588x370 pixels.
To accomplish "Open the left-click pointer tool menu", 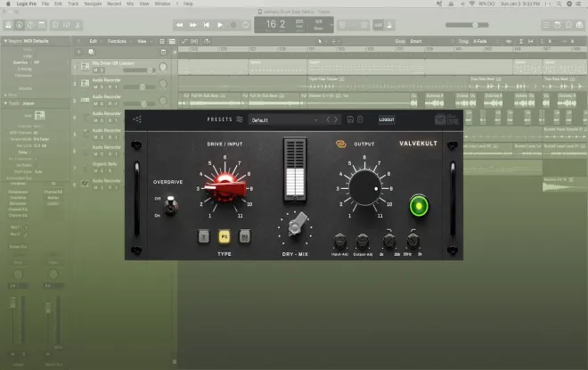I will point(322,41).
